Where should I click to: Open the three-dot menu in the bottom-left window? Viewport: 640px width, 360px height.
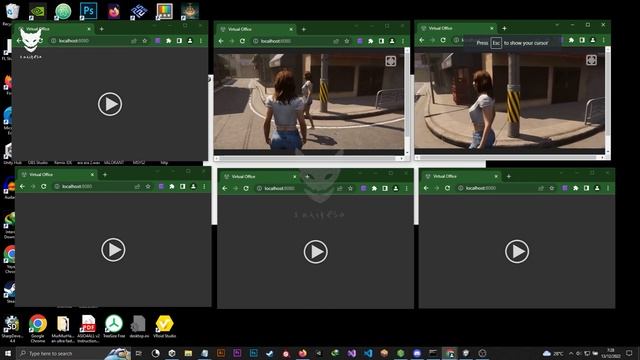click(204, 187)
